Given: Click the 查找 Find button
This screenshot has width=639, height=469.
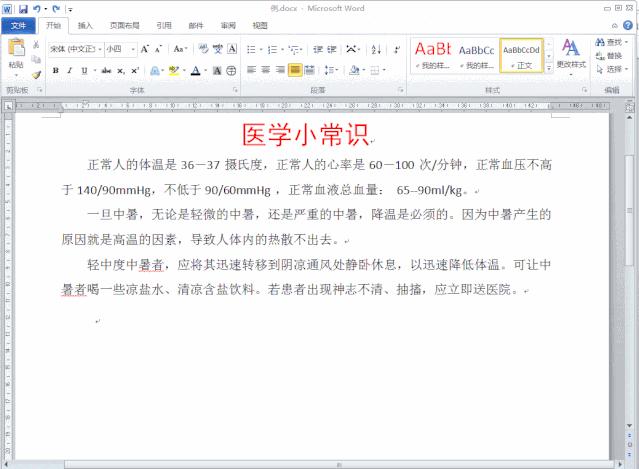Looking at the screenshot, I should tap(612, 42).
